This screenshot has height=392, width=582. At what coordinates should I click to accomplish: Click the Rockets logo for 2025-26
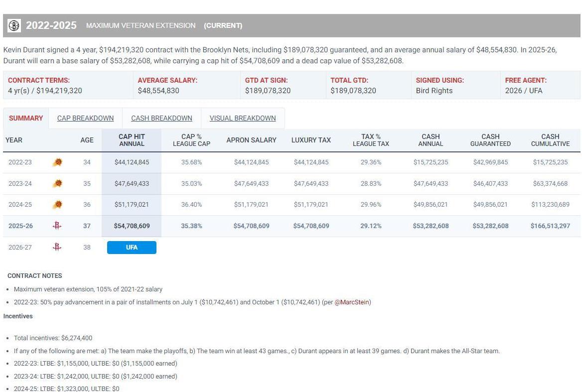point(57,226)
